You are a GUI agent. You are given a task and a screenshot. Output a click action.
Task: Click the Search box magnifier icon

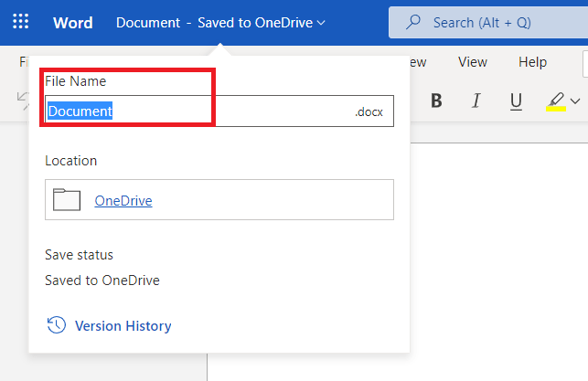pos(413,22)
